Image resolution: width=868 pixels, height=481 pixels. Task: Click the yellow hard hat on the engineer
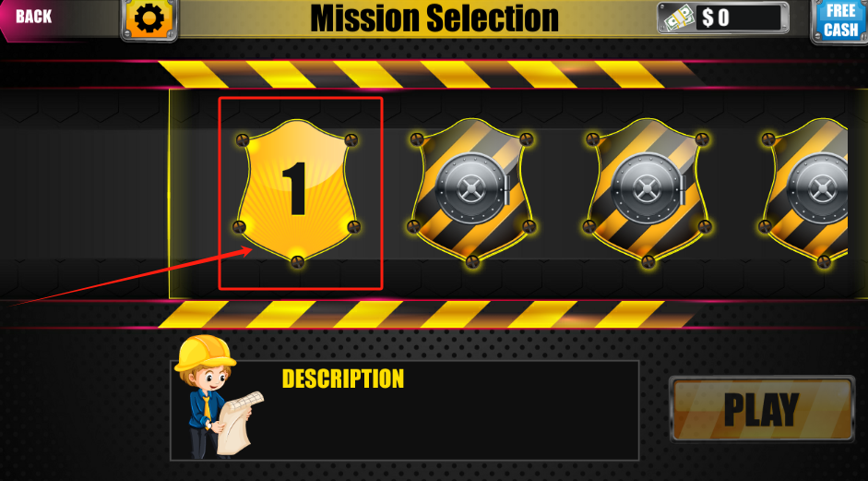205,353
